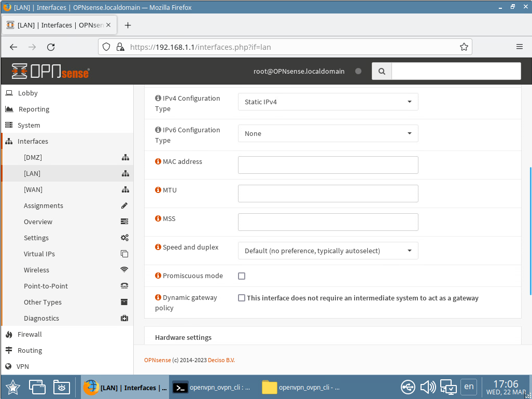Click the info icon next to MAC address

(158, 162)
